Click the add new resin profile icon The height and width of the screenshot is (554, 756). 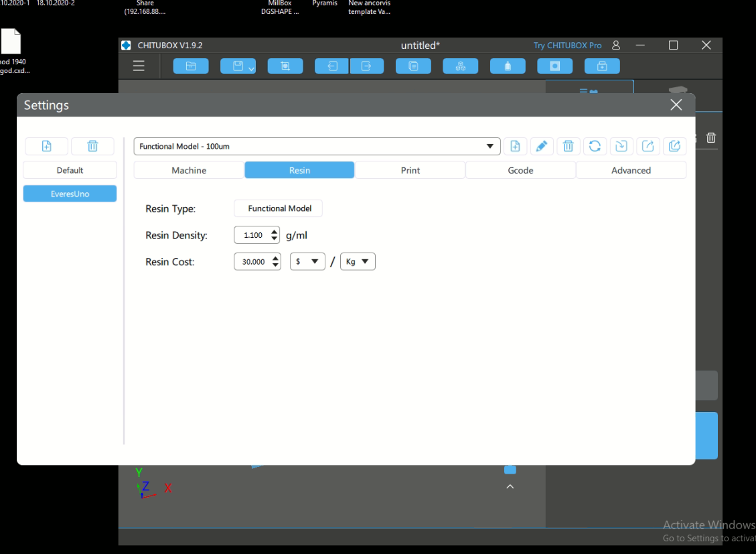(x=515, y=146)
